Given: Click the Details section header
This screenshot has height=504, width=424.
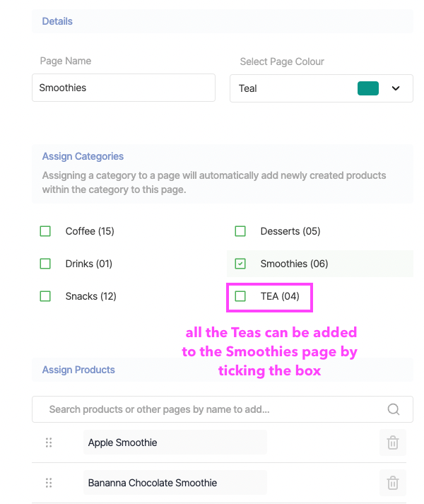Looking at the screenshot, I should tap(57, 21).
